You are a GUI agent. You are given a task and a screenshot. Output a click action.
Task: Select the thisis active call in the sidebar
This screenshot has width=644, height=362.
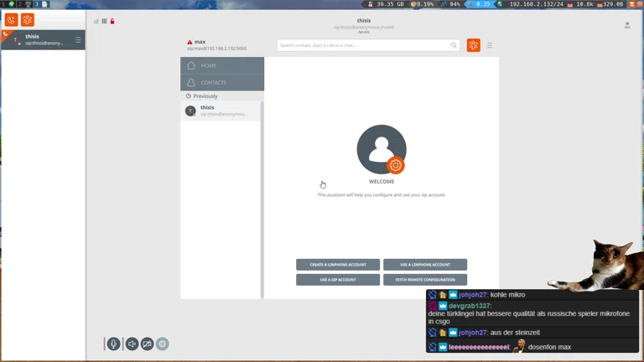43,40
